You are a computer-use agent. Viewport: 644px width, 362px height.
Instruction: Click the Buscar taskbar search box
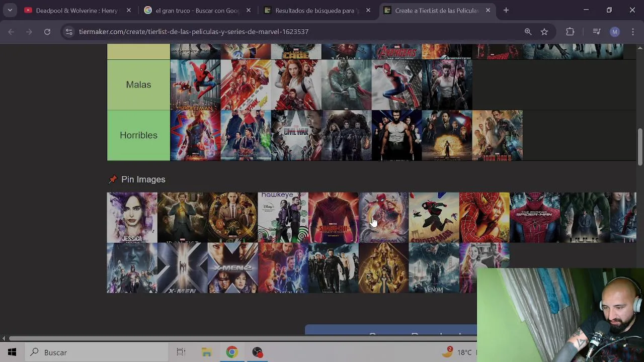click(x=96, y=352)
